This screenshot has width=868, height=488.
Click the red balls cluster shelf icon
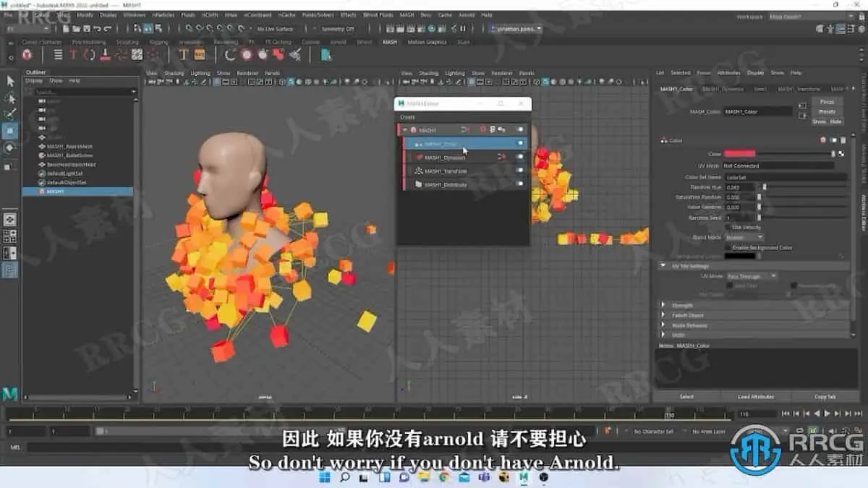[x=278, y=55]
